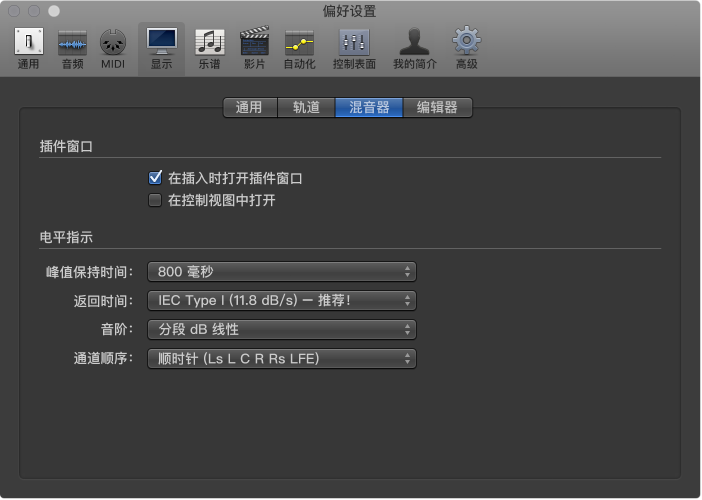Open the 高级 advanced preferences gear icon
Image resolution: width=702 pixels, height=500 pixels.
coord(467,48)
